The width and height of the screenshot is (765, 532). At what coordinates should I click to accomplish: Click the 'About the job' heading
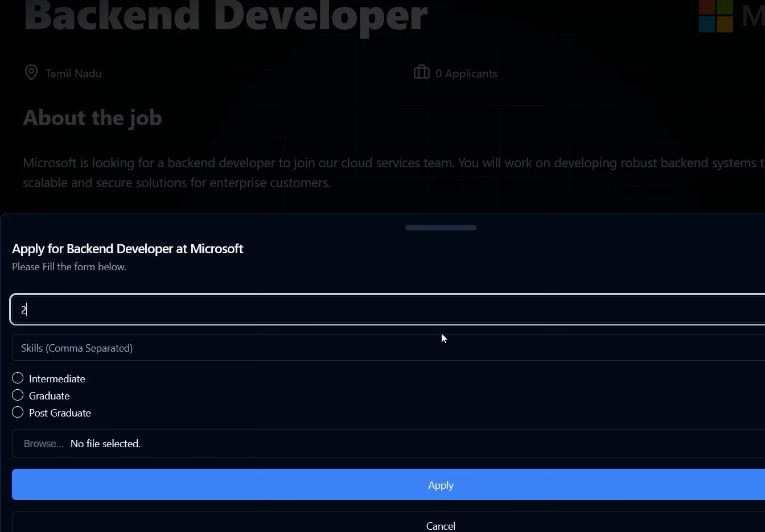click(x=92, y=118)
